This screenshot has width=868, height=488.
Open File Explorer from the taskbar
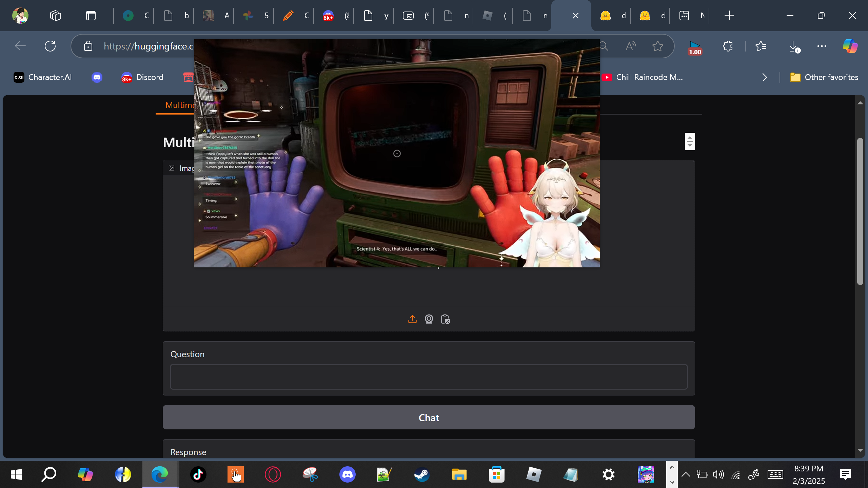pyautogui.click(x=459, y=474)
